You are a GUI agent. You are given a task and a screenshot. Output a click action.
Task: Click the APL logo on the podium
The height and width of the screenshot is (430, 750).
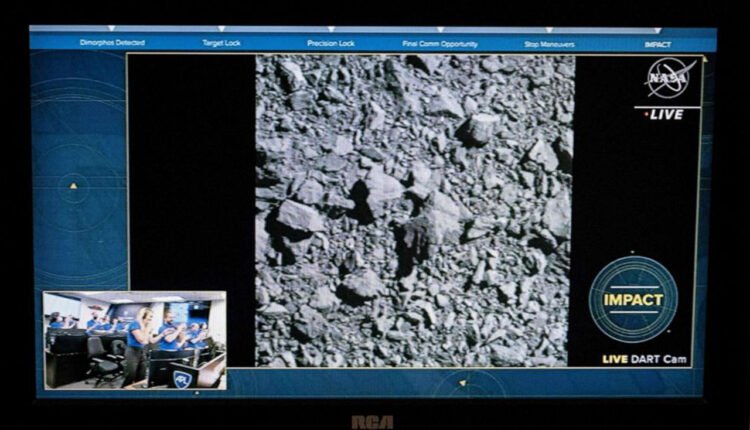coord(182,378)
